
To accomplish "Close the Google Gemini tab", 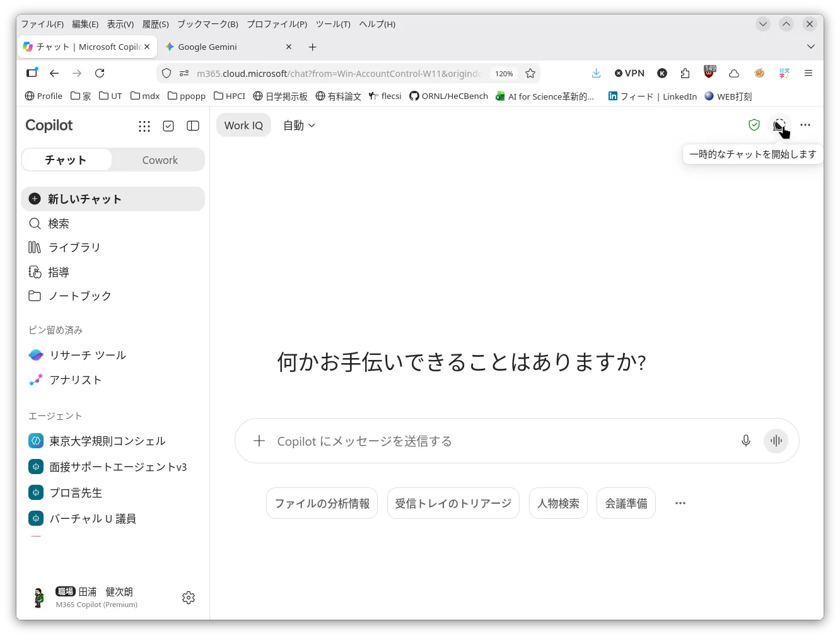I will coord(289,47).
